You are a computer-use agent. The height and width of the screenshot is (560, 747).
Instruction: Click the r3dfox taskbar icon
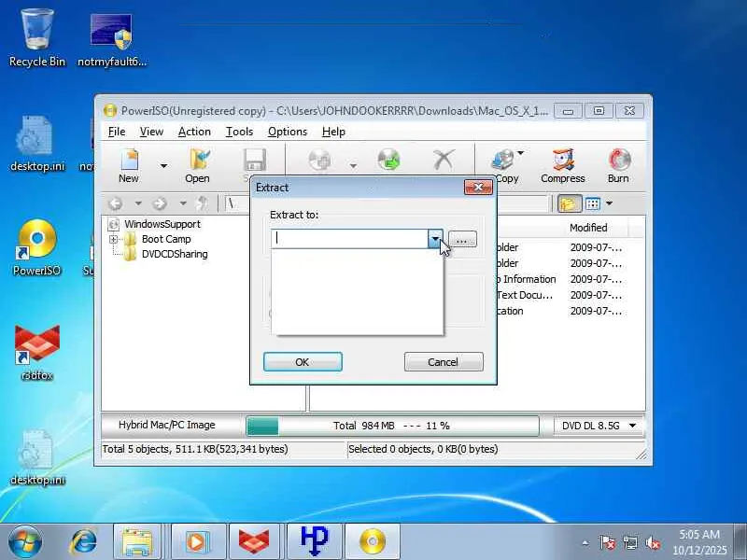[x=254, y=541]
